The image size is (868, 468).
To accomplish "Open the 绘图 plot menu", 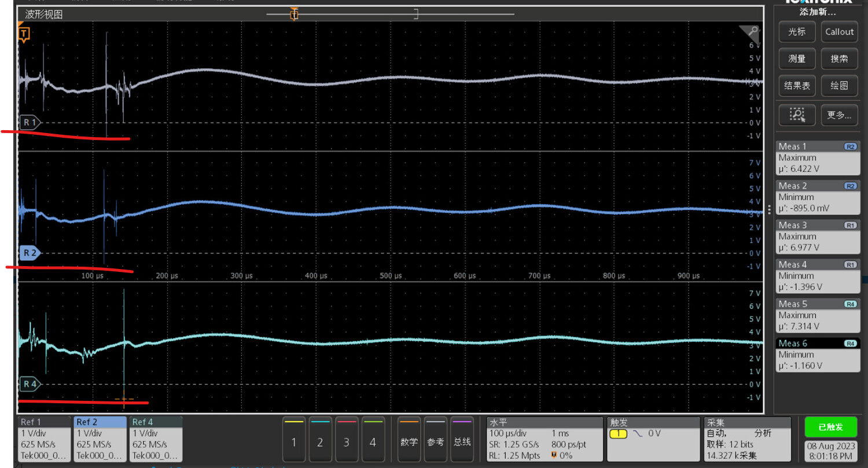I will click(839, 86).
